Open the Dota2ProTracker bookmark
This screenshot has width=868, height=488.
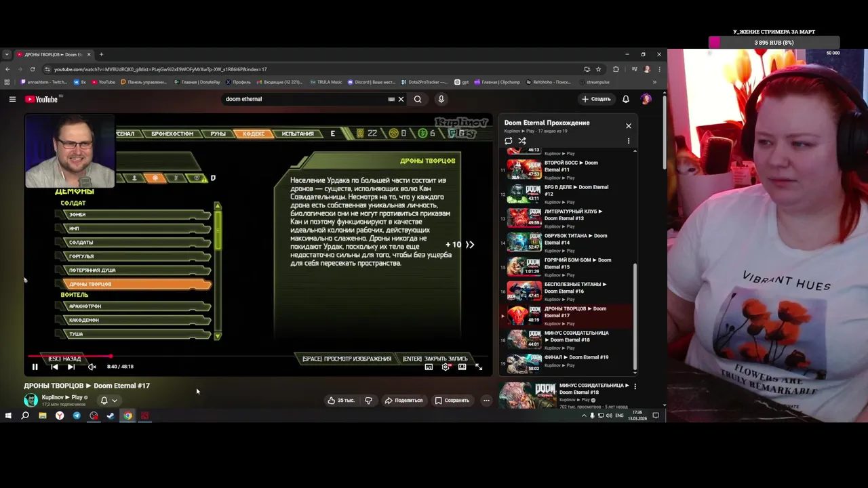[x=424, y=82]
